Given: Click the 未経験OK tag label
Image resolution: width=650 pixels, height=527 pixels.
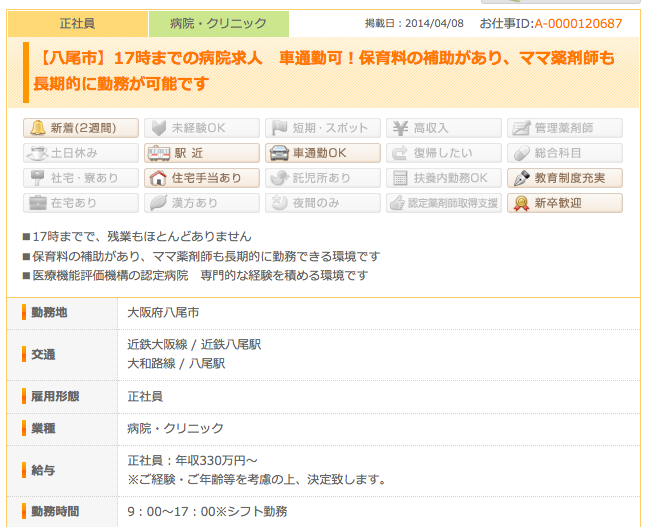Looking at the screenshot, I should [x=199, y=128].
